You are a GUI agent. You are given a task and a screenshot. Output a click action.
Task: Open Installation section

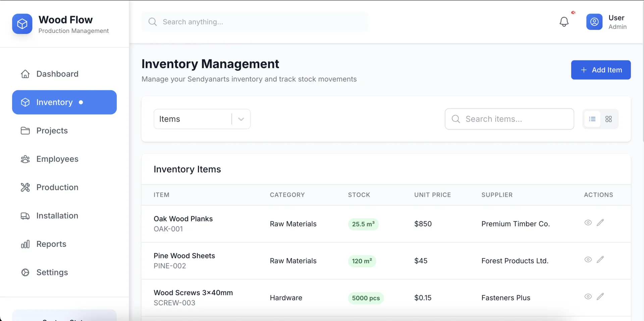64,216
